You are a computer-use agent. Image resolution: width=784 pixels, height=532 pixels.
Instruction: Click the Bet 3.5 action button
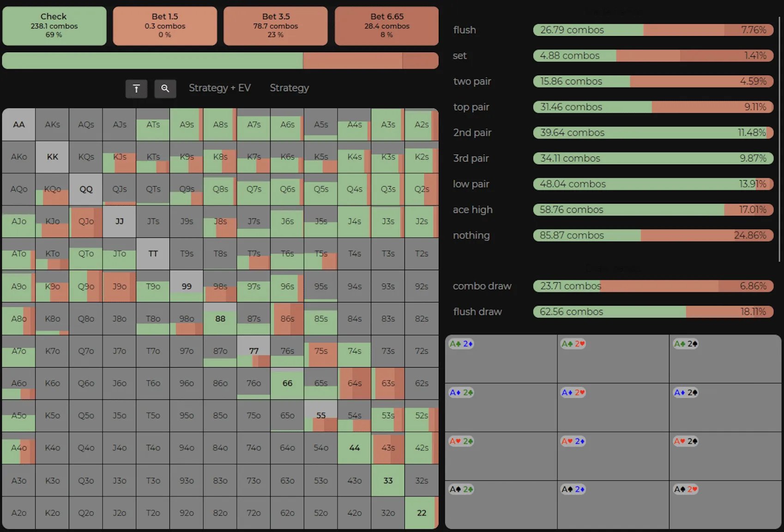(x=276, y=26)
